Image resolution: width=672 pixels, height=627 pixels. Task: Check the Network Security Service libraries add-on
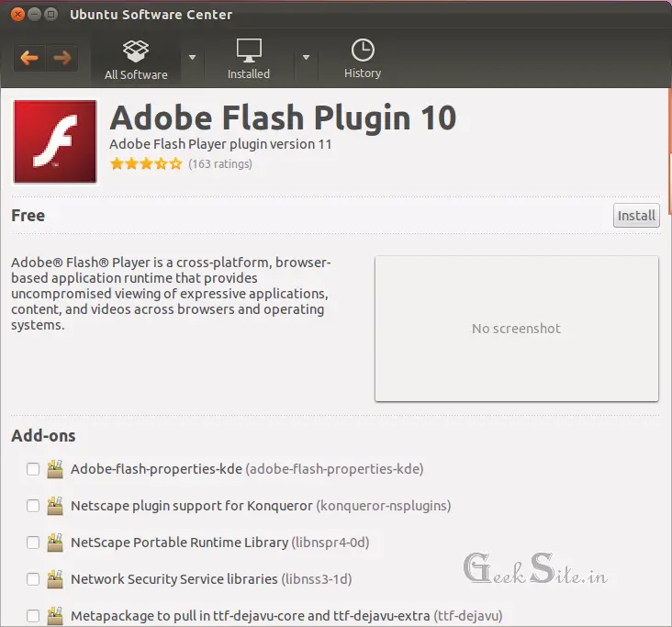(x=33, y=579)
